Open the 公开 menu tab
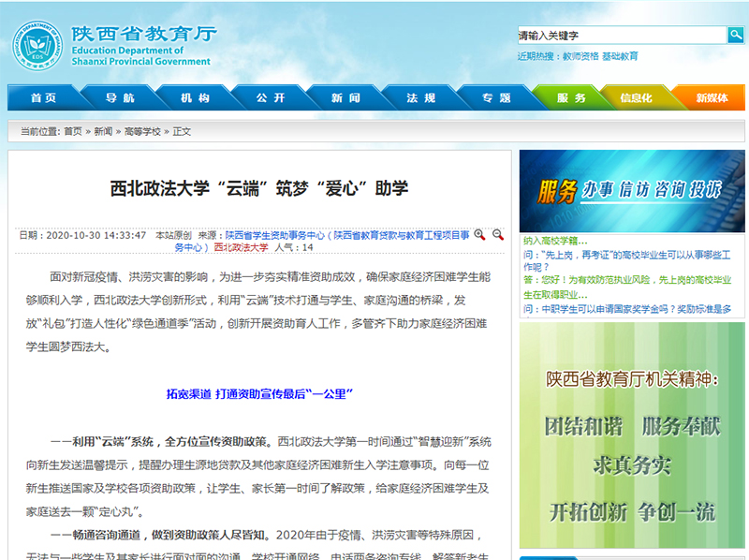749x560 pixels. coord(270,98)
